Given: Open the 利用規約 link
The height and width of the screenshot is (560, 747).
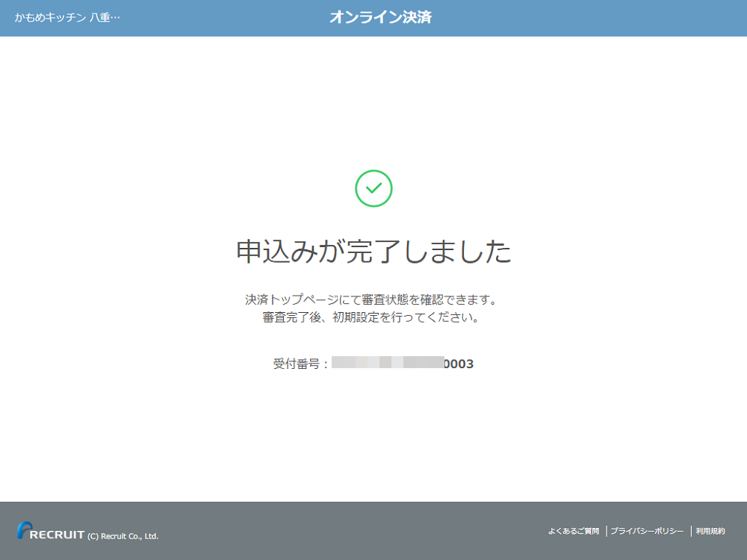Looking at the screenshot, I should [710, 531].
